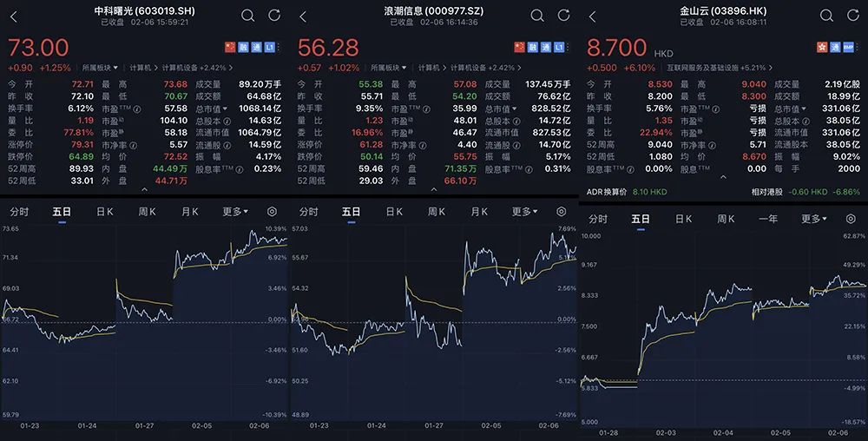Refresh the 中科曙光 quote
Screen dimensions: 868x441
274,16
